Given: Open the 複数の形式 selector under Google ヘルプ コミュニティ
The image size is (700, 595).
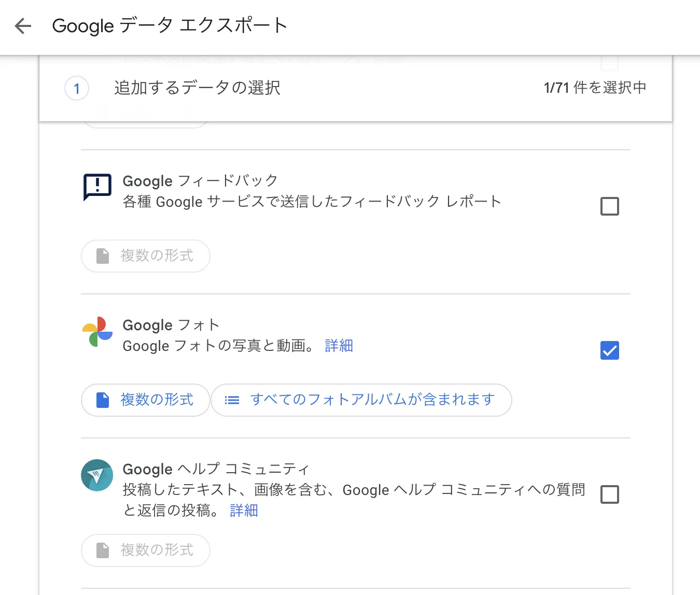Looking at the screenshot, I should tap(145, 550).
